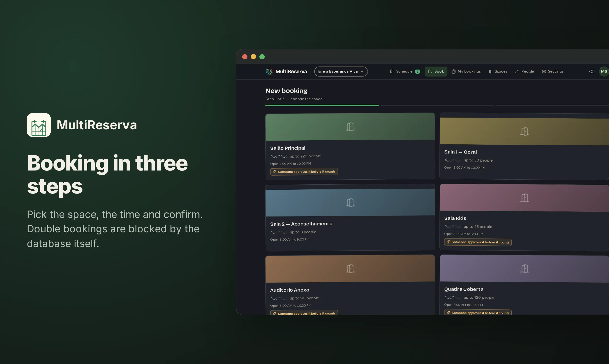Click "up to 8 people" text
Viewport: 609px width, 364px height.
pos(303,232)
